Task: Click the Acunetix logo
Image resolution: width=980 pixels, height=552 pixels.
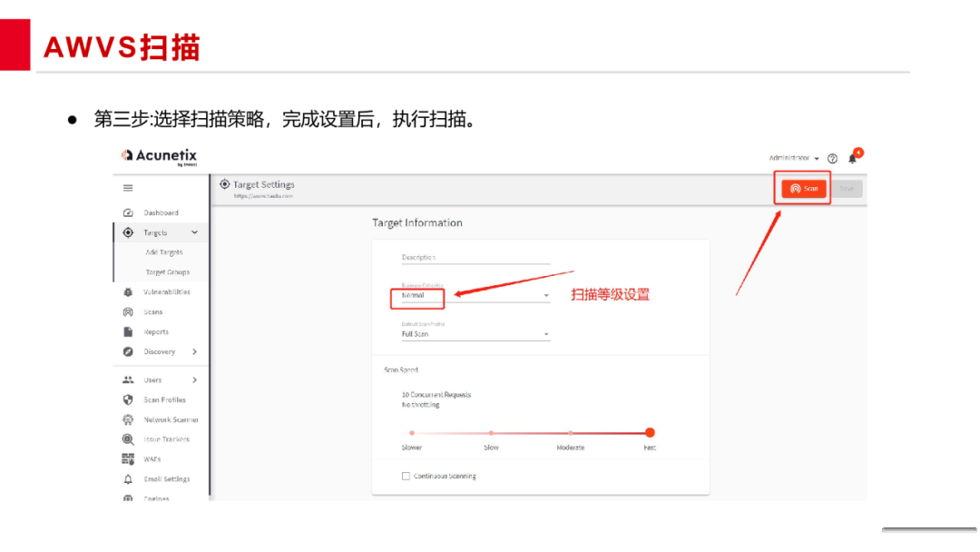Action: coord(160,156)
